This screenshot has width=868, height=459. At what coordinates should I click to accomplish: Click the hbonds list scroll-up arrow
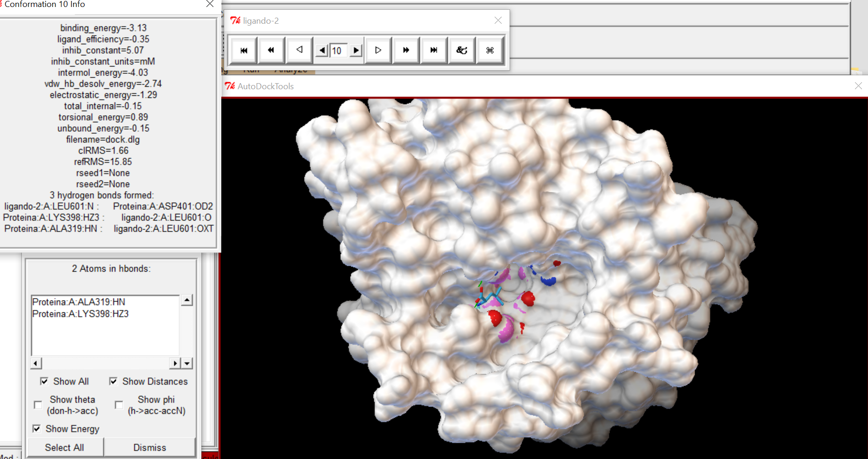tap(187, 300)
